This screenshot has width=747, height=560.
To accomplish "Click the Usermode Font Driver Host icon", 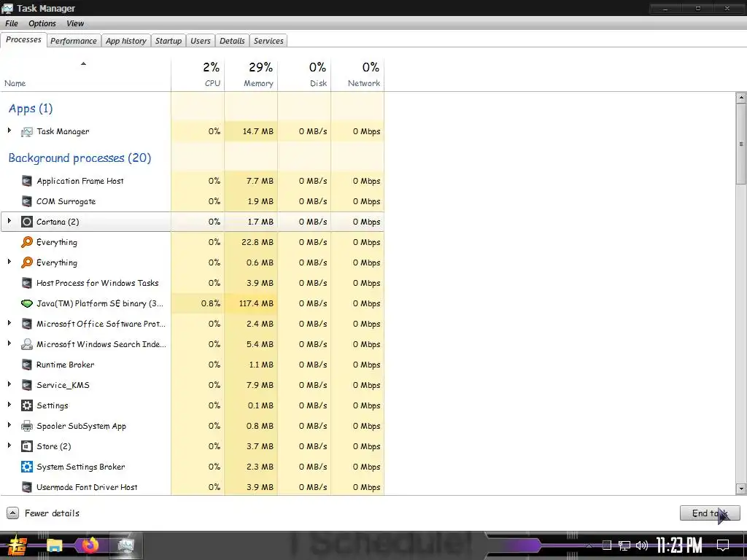I will click(27, 487).
